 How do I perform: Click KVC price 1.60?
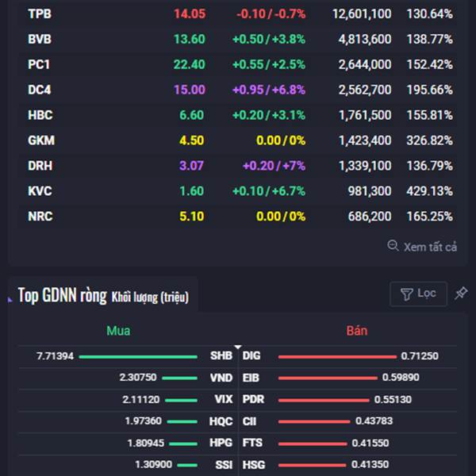191,191
